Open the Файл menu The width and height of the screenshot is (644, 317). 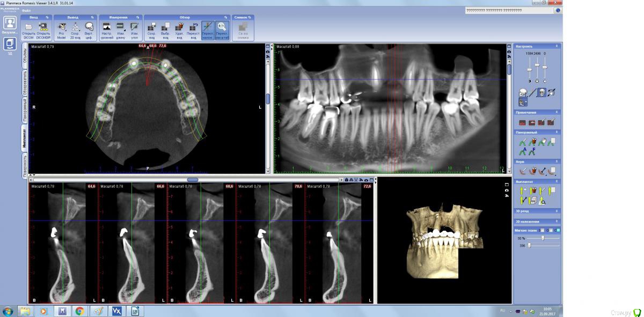[x=26, y=10]
